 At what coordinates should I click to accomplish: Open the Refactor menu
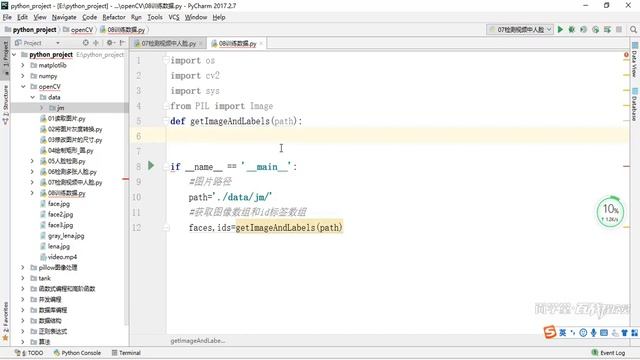pos(114,17)
